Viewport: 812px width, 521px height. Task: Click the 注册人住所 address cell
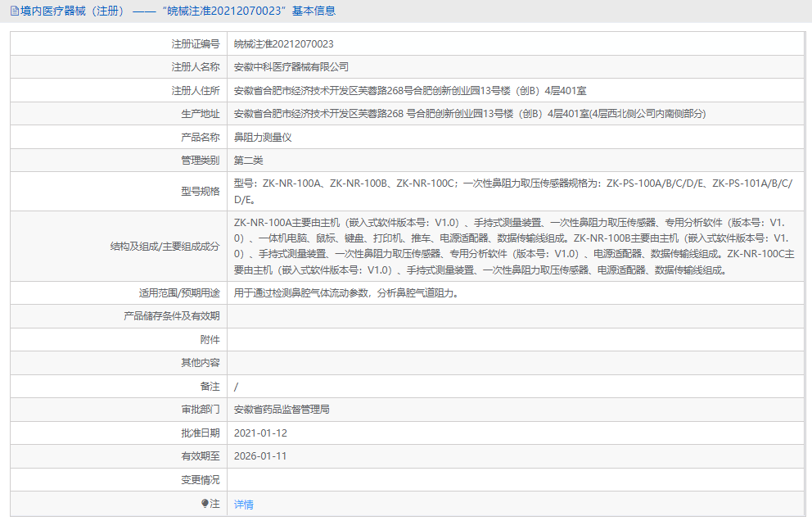tap(409, 90)
